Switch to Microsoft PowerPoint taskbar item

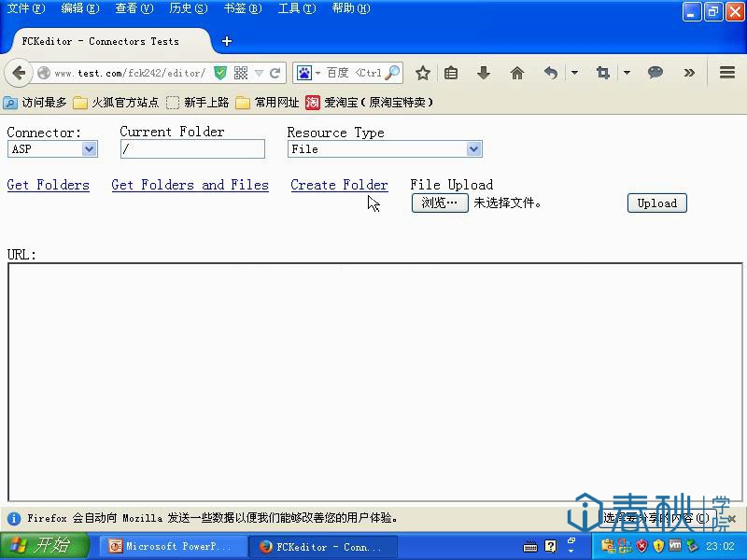click(174, 547)
